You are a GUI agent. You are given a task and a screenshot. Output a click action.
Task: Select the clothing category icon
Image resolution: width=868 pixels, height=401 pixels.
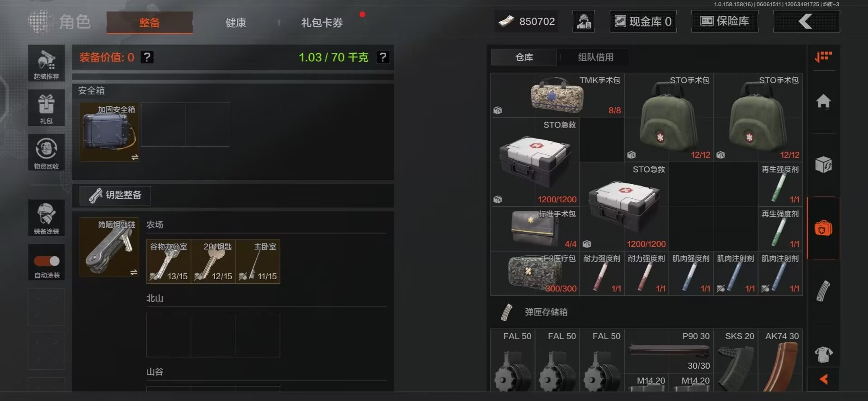[x=823, y=354]
